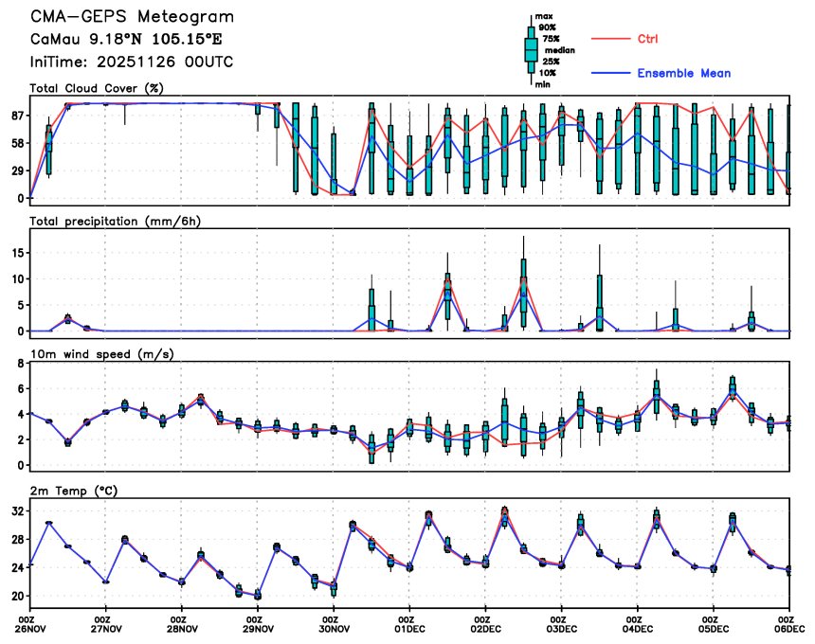Click the 10 tick on precipitation axis
The height and width of the screenshot is (644, 815).
point(18,278)
